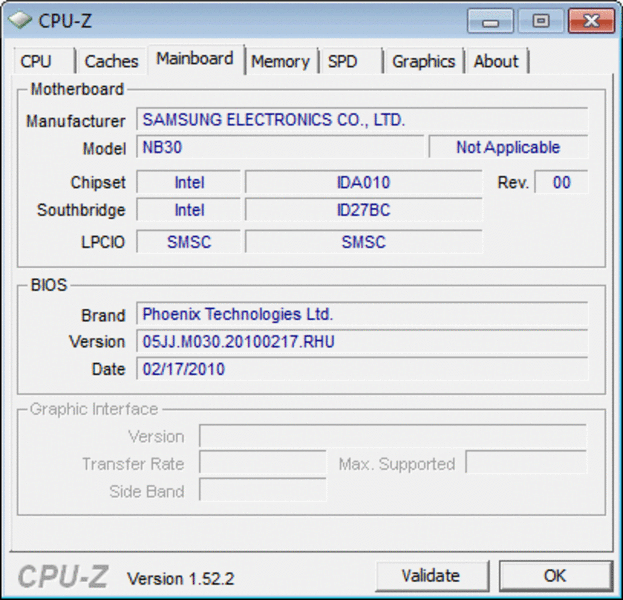Click BIOS date 02/17/2010

[x=362, y=369]
